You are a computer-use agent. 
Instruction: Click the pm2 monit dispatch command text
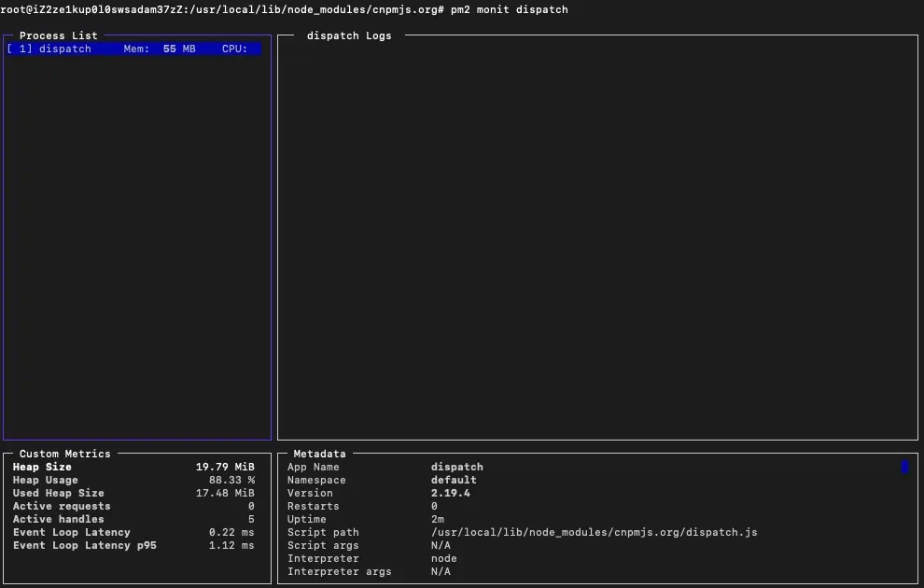[510, 9]
